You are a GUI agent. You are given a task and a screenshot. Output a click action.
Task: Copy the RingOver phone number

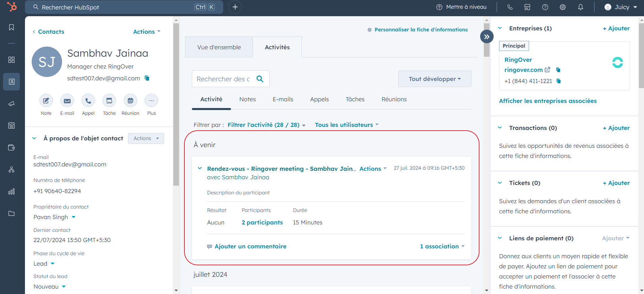[558, 81]
